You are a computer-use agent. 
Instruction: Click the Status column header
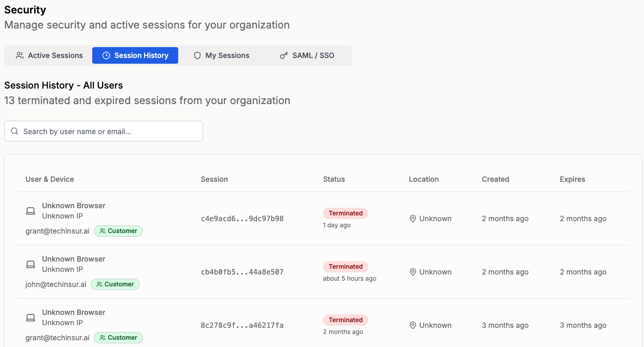(x=334, y=179)
